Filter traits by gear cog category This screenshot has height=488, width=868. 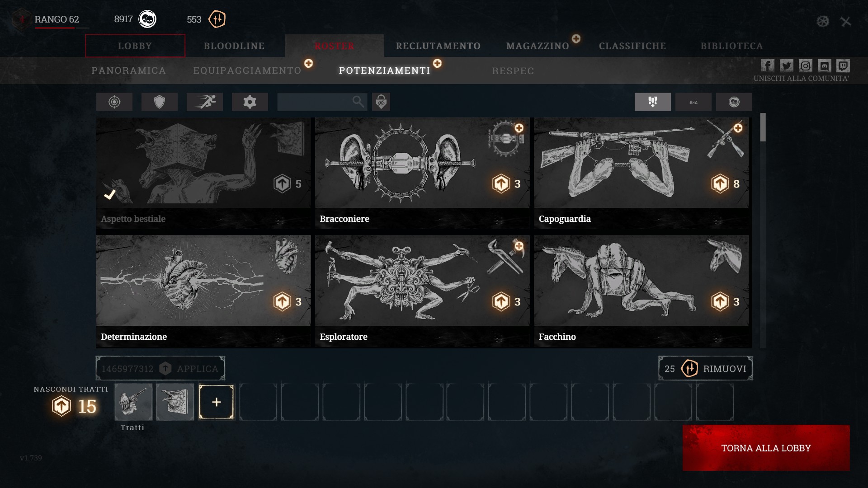pyautogui.click(x=250, y=102)
